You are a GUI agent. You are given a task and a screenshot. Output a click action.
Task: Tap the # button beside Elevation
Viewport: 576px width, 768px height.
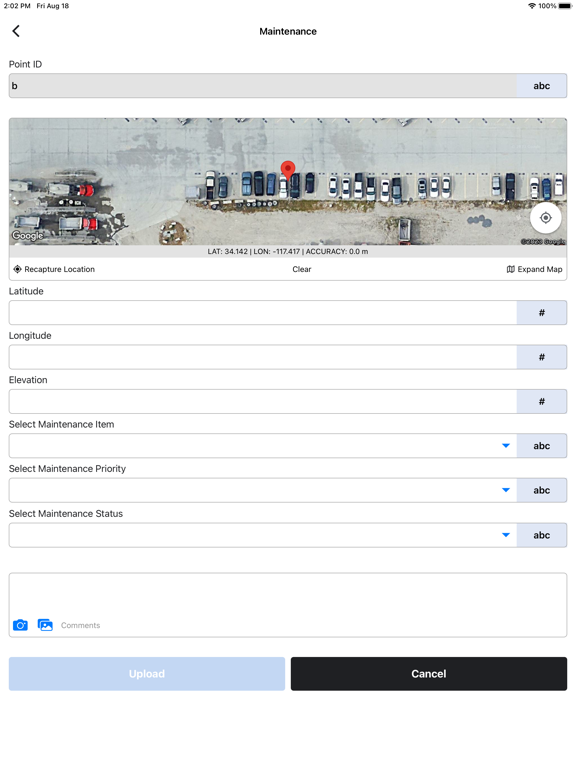[542, 402]
